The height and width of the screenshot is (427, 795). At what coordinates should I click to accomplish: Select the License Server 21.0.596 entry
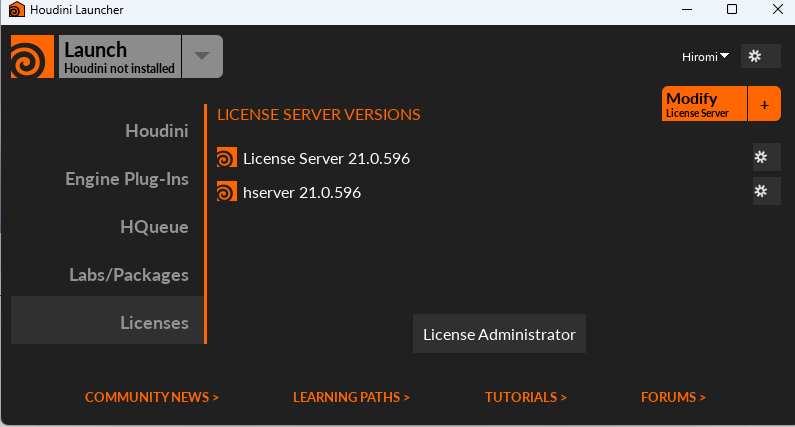coord(327,158)
